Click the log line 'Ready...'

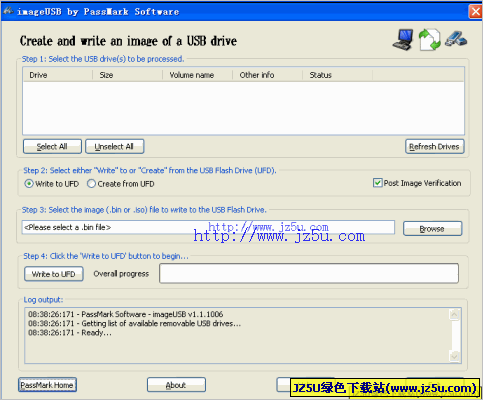(x=70, y=333)
